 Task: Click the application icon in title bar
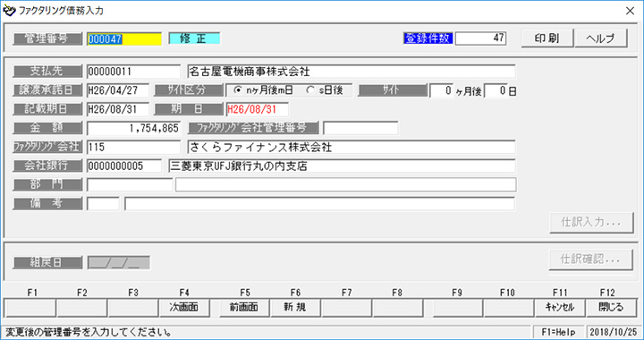tap(9, 10)
